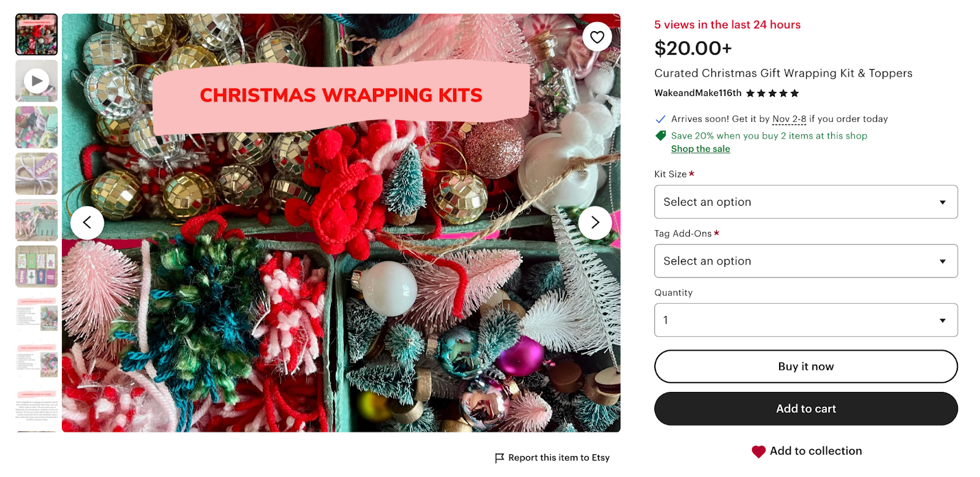Viewport: 980px width, 477px height.
Task: Click the green sale tag icon
Action: 660,135
